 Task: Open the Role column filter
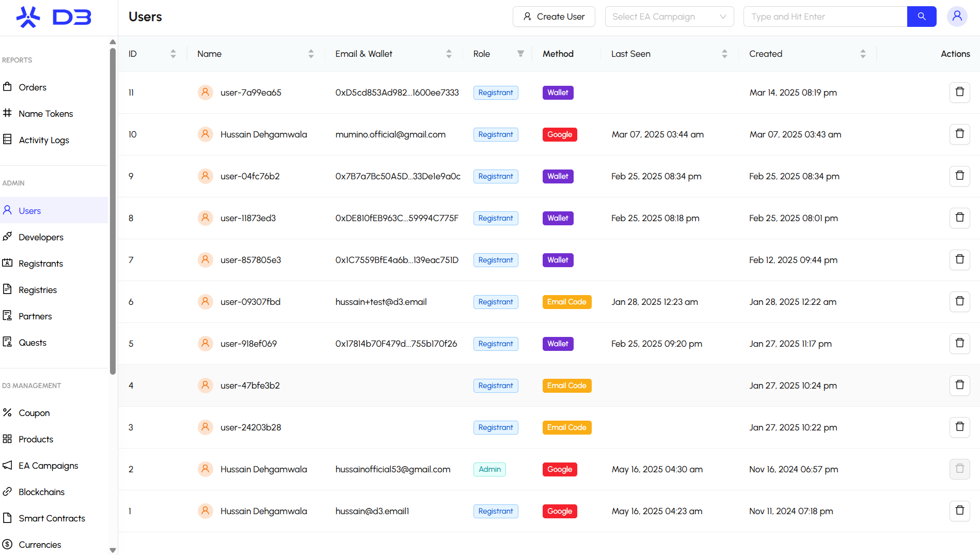click(520, 54)
